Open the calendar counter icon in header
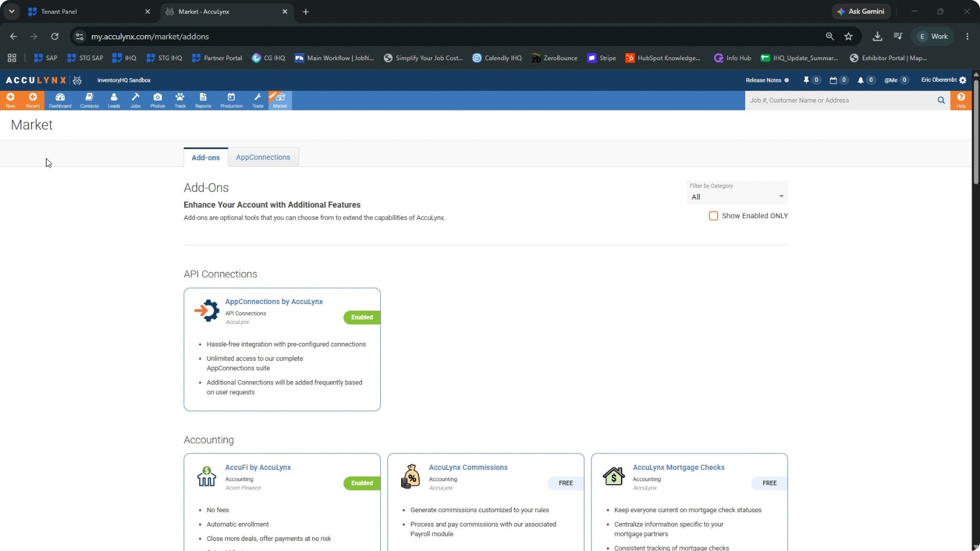Viewport: 980px width, 551px height. (x=833, y=80)
